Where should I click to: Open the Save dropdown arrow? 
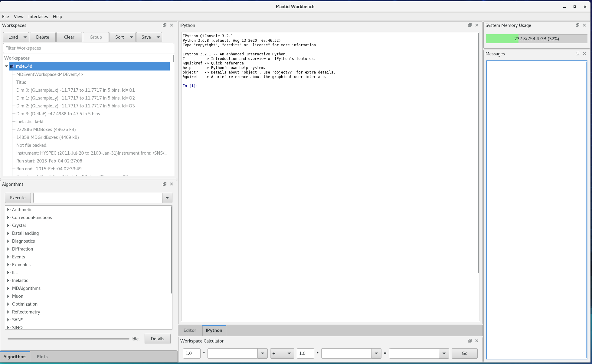pos(158,37)
